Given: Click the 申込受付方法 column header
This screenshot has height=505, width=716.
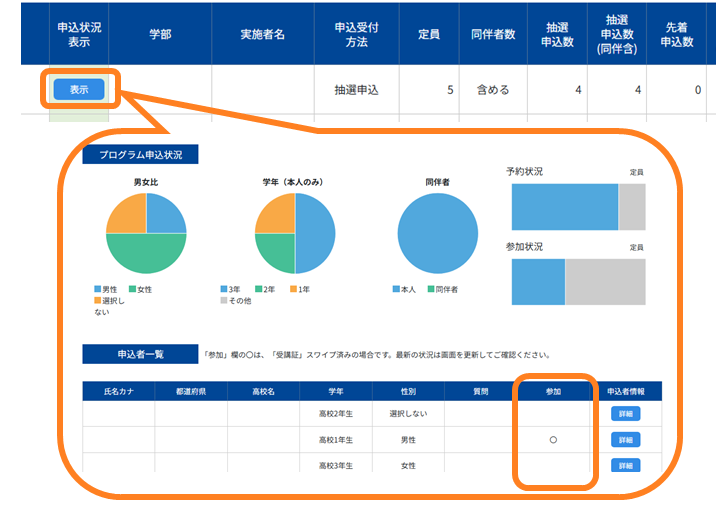Looking at the screenshot, I should pos(357,34).
